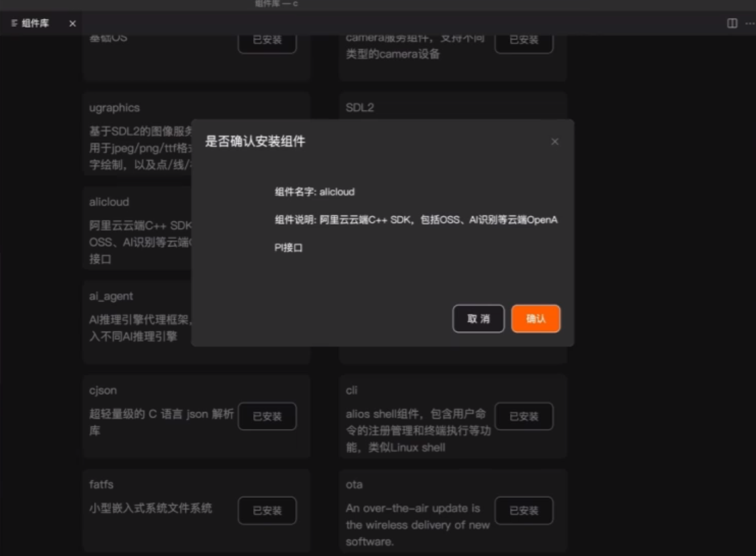Open the more actions ellipsis menu
The image size is (756, 556).
(x=749, y=24)
